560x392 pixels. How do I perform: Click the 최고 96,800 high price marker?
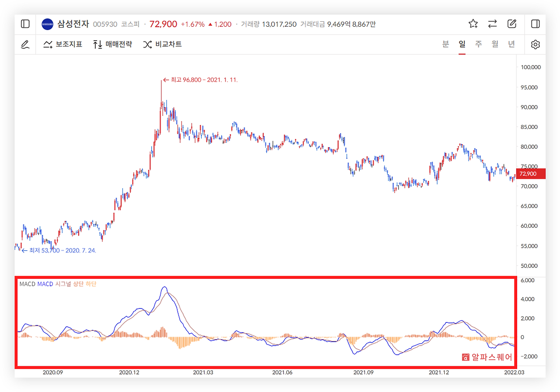coord(200,80)
